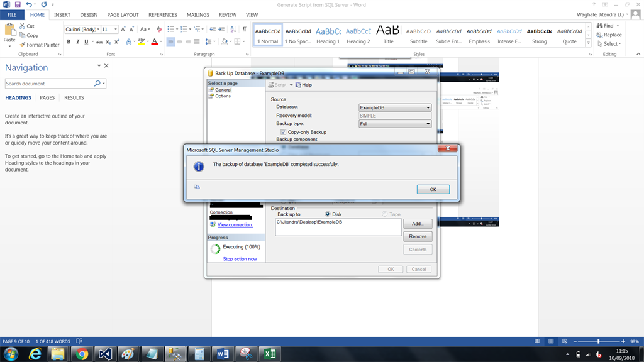The width and height of the screenshot is (644, 362).
Task: Undo the last action in Word
Action: click(x=28, y=4)
